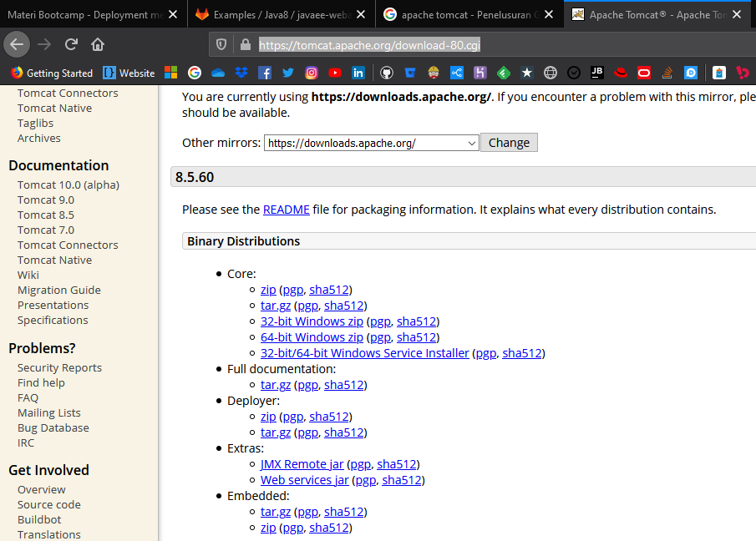
Task: Open the OneDrive cloud bookmark
Action: tap(218, 73)
